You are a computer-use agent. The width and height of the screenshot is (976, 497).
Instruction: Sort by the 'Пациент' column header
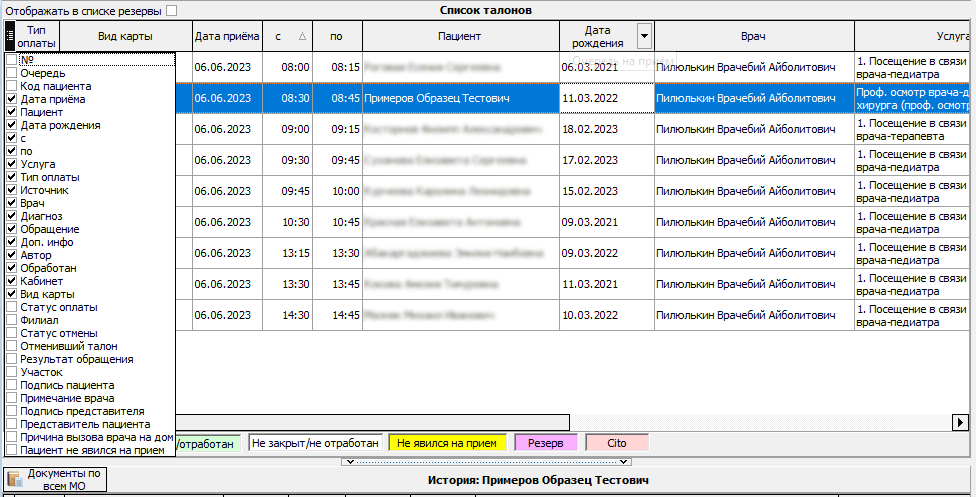tap(459, 37)
